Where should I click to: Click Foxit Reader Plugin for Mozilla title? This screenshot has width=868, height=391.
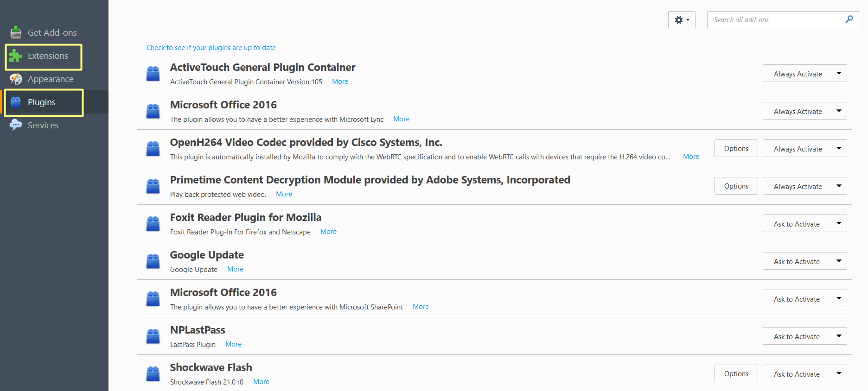coord(246,217)
